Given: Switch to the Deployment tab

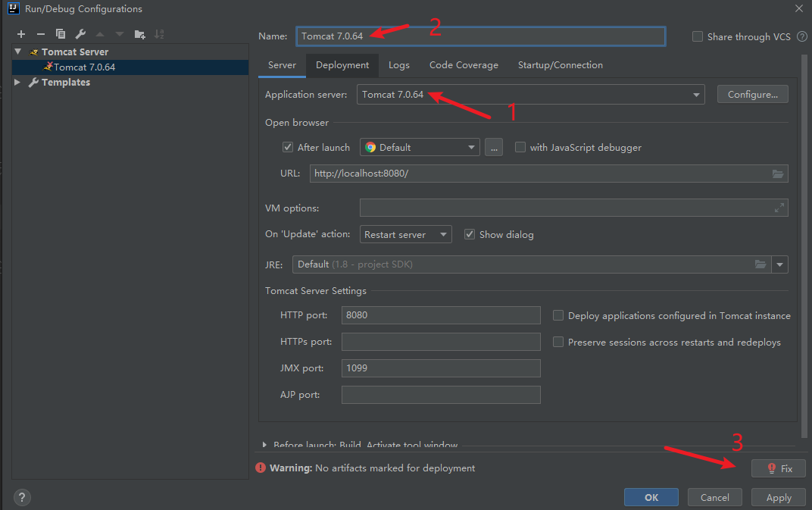Looking at the screenshot, I should pos(342,65).
